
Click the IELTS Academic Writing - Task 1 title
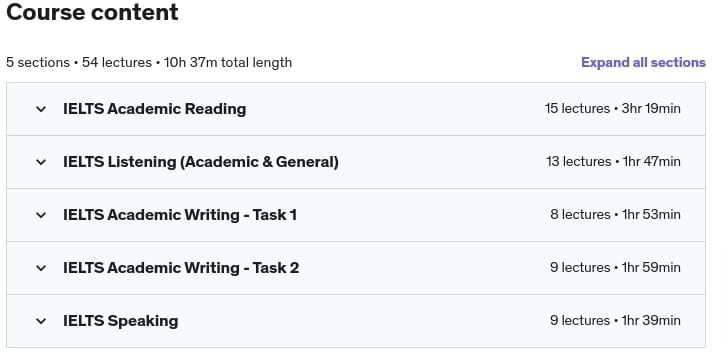[180, 215]
